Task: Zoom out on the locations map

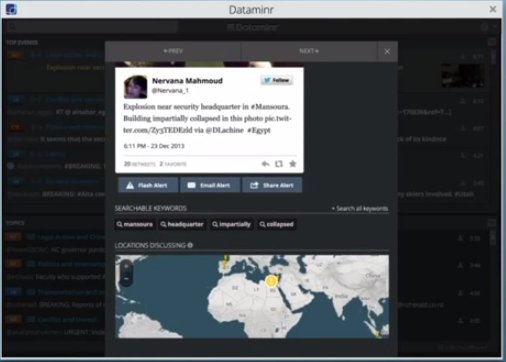Action: tap(126, 279)
